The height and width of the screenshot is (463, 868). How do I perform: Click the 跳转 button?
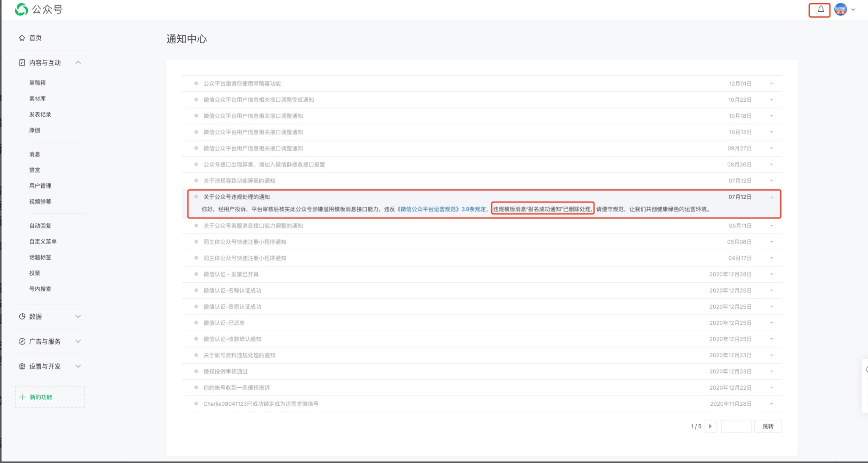[x=767, y=426]
